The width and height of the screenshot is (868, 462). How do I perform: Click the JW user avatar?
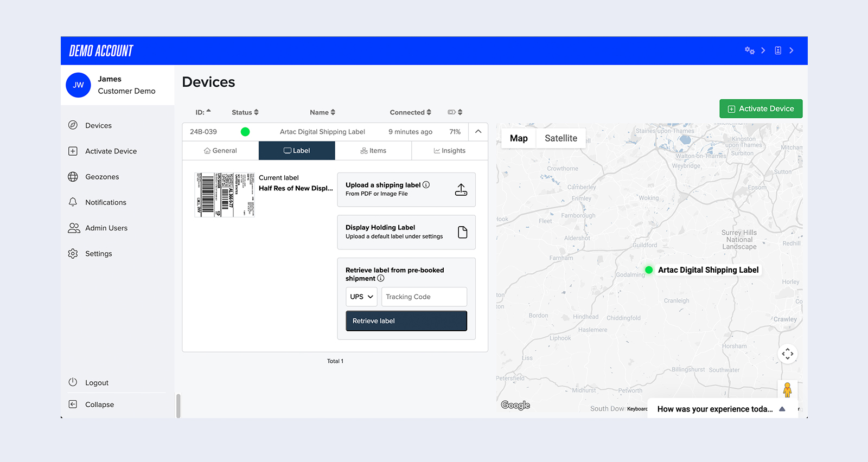[78, 85]
